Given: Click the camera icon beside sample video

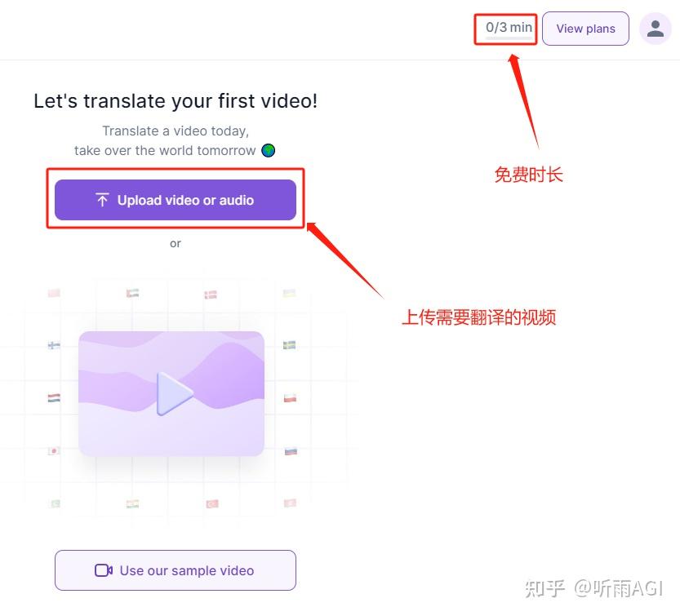Looking at the screenshot, I should (x=104, y=570).
